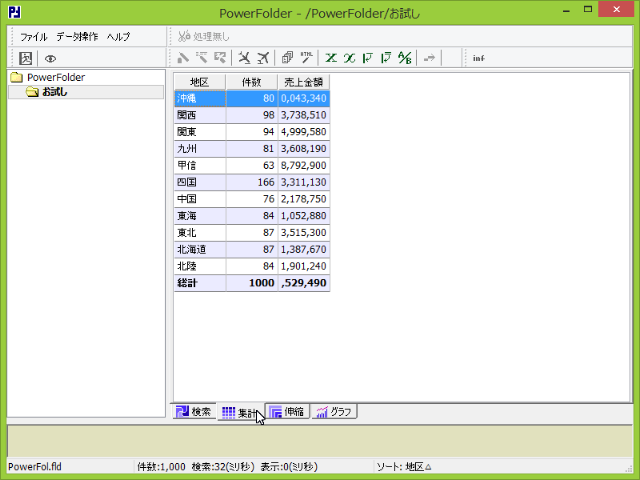Toggle the eye view icon
This screenshot has width=640, height=480.
pos(50,59)
